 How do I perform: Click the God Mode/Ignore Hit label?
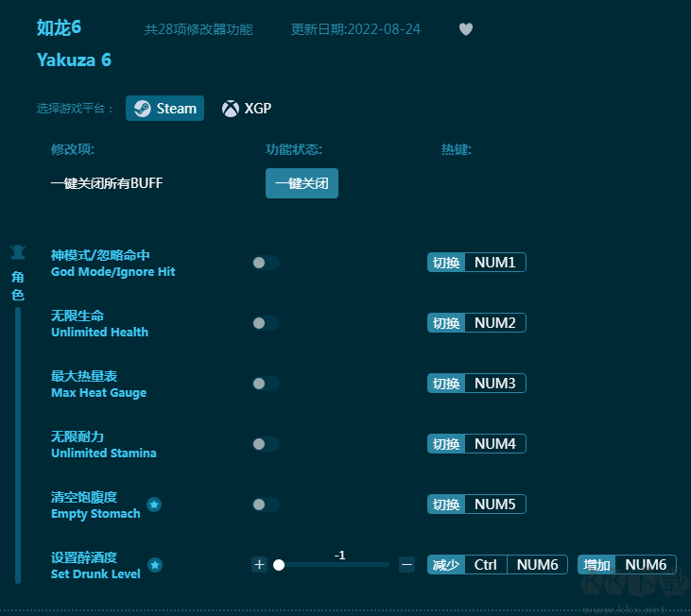(112, 272)
